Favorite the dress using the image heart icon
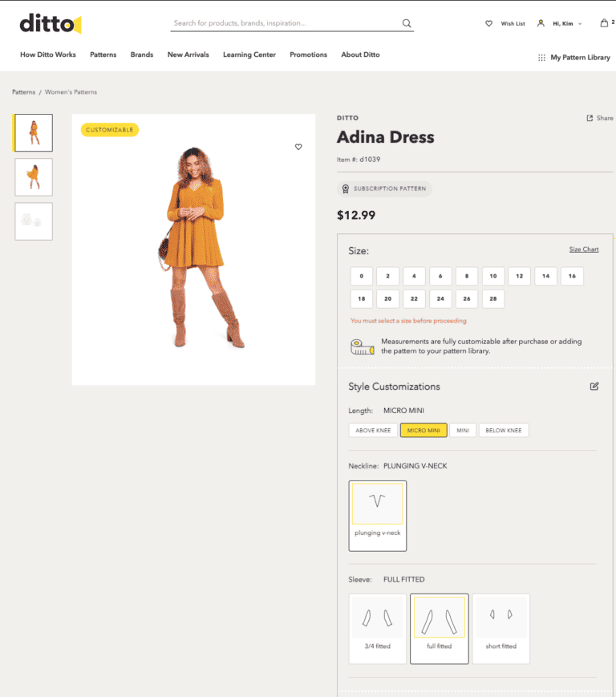This screenshot has height=697, width=616. click(x=298, y=147)
